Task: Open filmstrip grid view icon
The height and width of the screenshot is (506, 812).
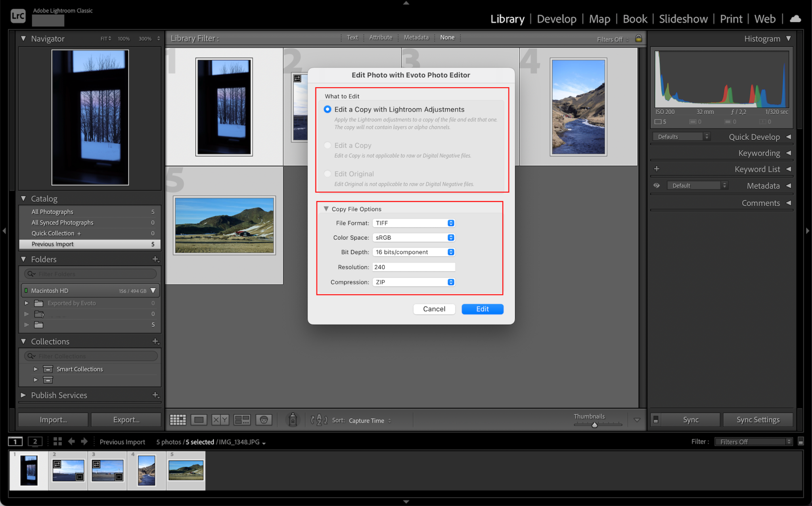Action: pyautogui.click(x=57, y=441)
